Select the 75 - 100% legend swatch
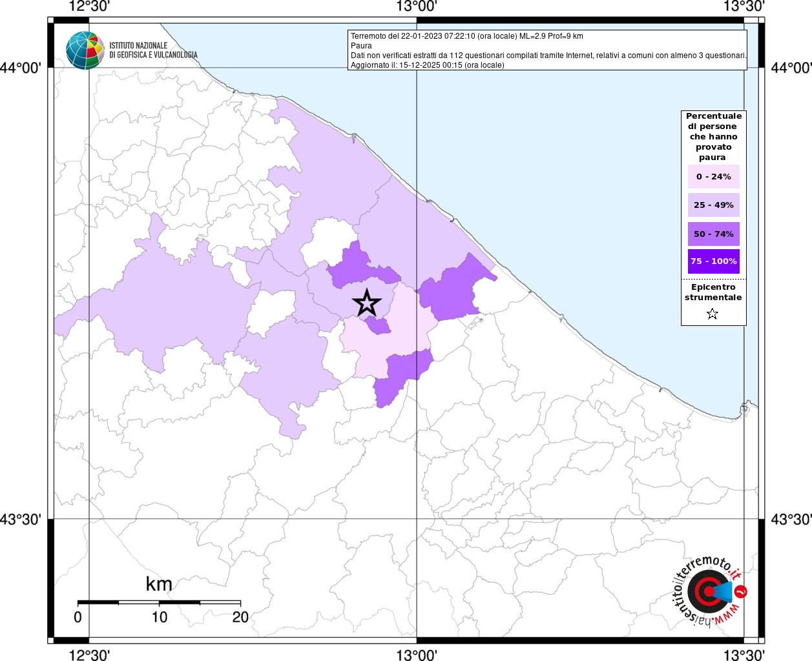Image resolution: width=812 pixels, height=661 pixels. tap(713, 261)
